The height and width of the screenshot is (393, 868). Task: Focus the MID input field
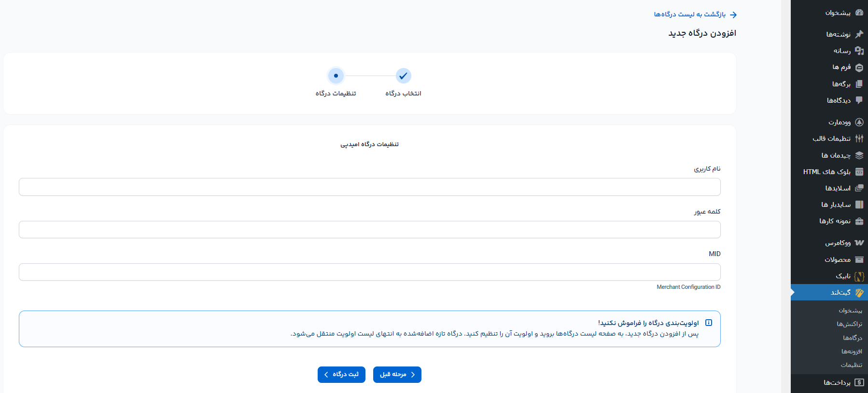(x=370, y=272)
